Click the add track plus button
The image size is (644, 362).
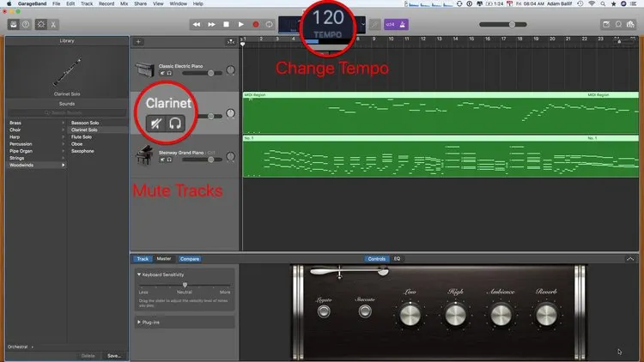coord(139,41)
